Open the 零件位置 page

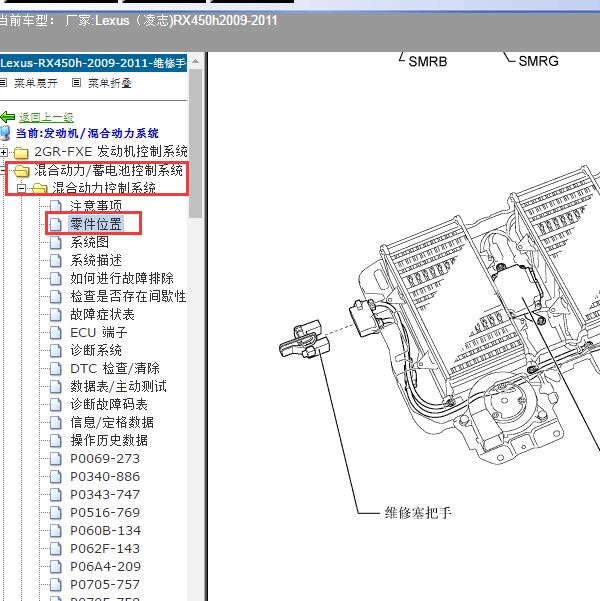96,224
